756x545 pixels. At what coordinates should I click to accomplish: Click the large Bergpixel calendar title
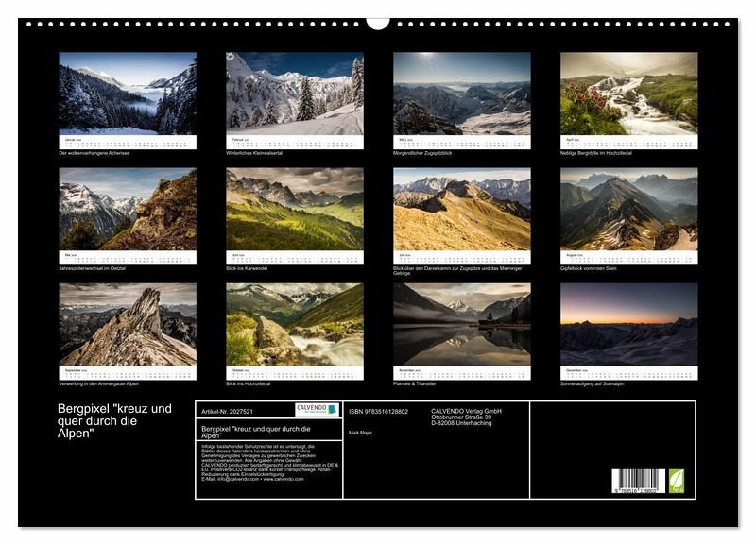[114, 420]
